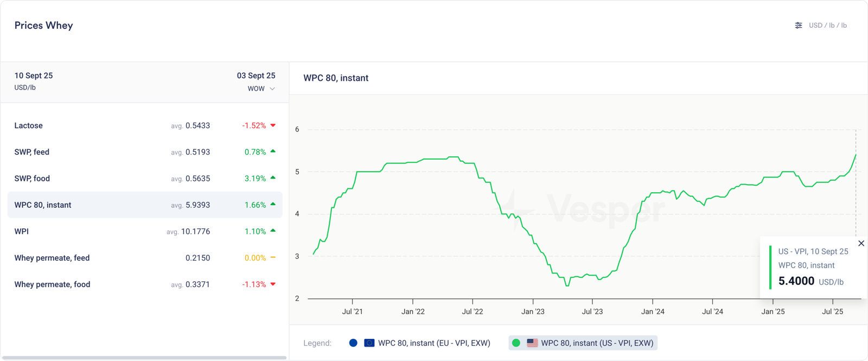The width and height of the screenshot is (868, 361).
Task: Click the US flag legend icon
Action: point(532,343)
